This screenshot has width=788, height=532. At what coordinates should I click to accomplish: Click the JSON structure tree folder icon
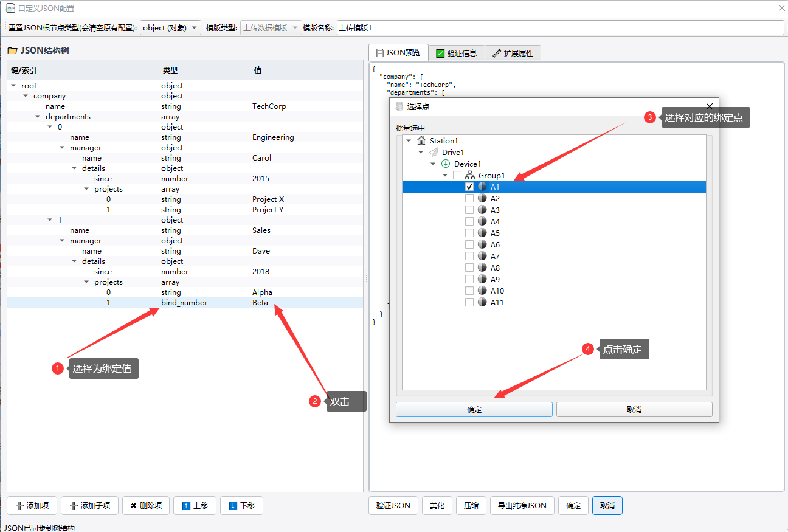click(12, 50)
